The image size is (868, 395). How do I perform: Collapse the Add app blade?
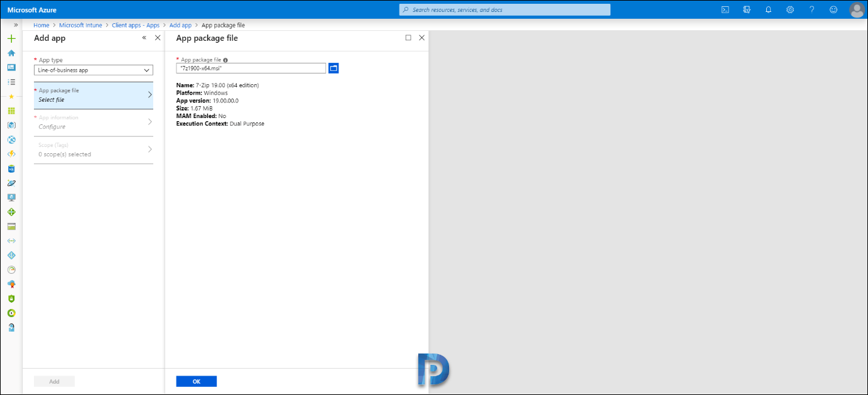coord(144,38)
